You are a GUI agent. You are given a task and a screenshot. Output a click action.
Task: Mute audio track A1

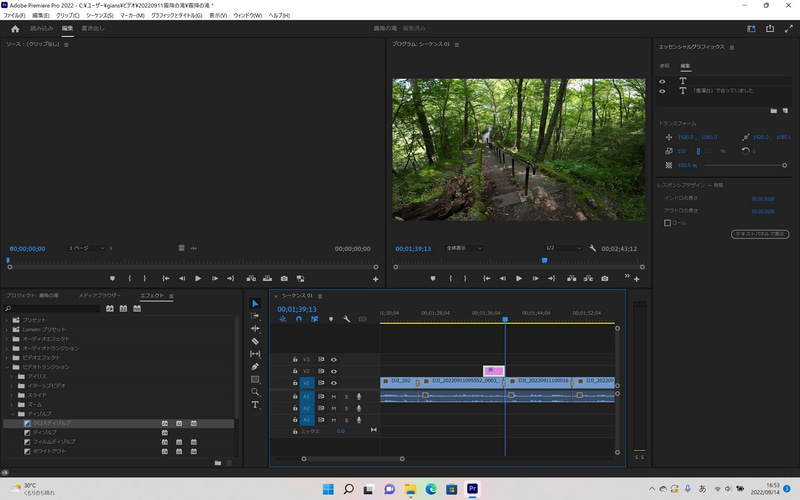click(x=334, y=397)
